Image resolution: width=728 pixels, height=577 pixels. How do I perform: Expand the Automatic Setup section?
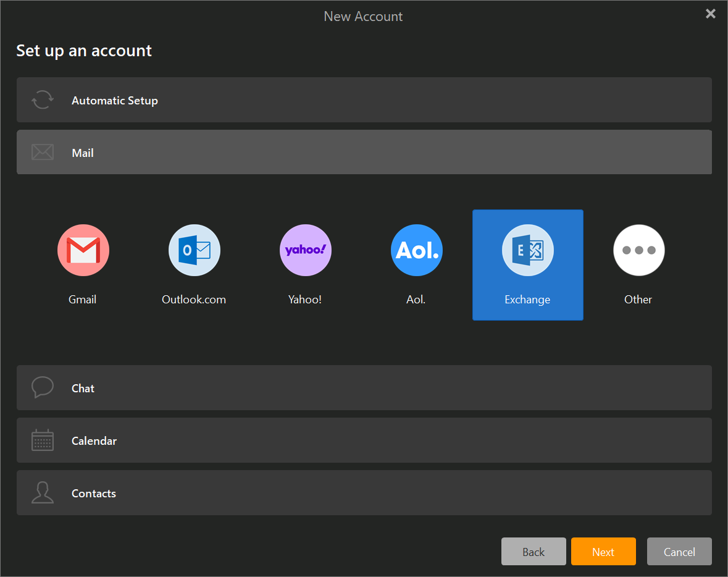[364, 100]
